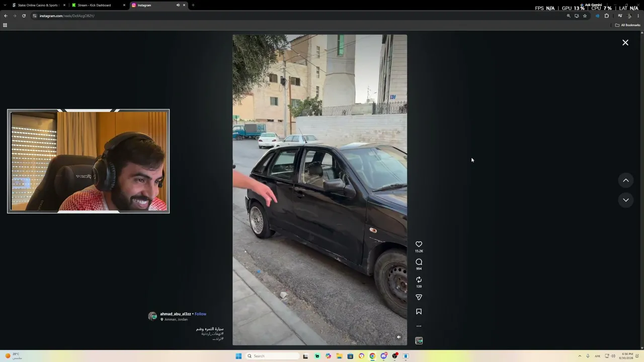Image resolution: width=644 pixels, height=362 pixels.
Task: Pause the reel video by clicking it
Action: [319, 190]
